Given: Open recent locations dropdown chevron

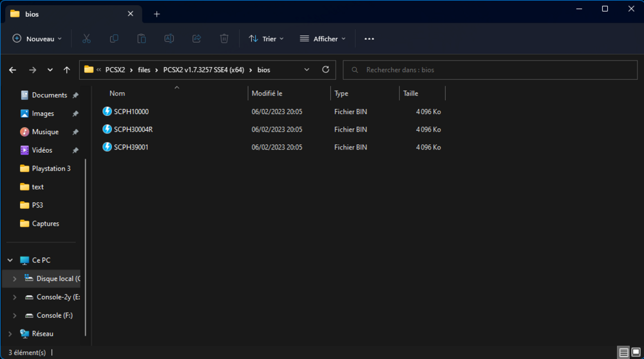Looking at the screenshot, I should (50, 70).
